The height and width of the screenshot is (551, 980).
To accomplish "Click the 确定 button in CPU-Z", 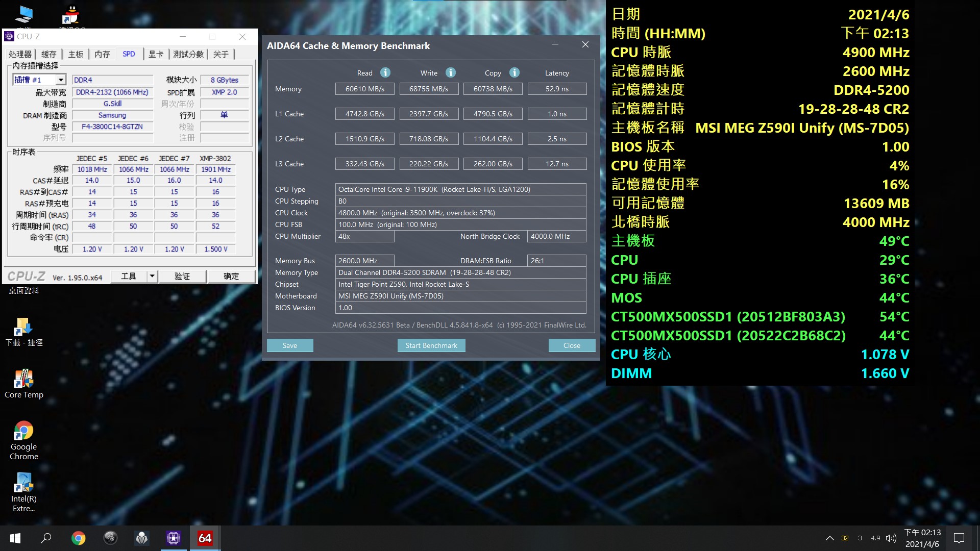I will [231, 276].
